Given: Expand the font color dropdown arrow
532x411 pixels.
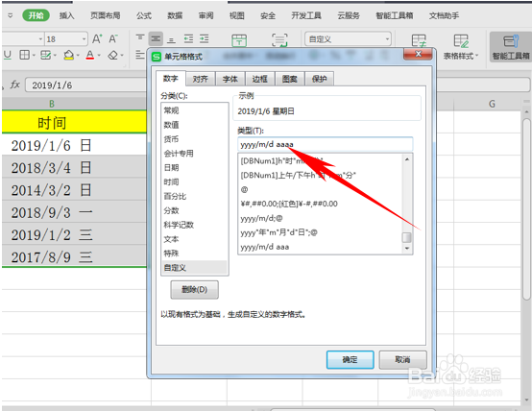Looking at the screenshot, I should pos(99,55).
